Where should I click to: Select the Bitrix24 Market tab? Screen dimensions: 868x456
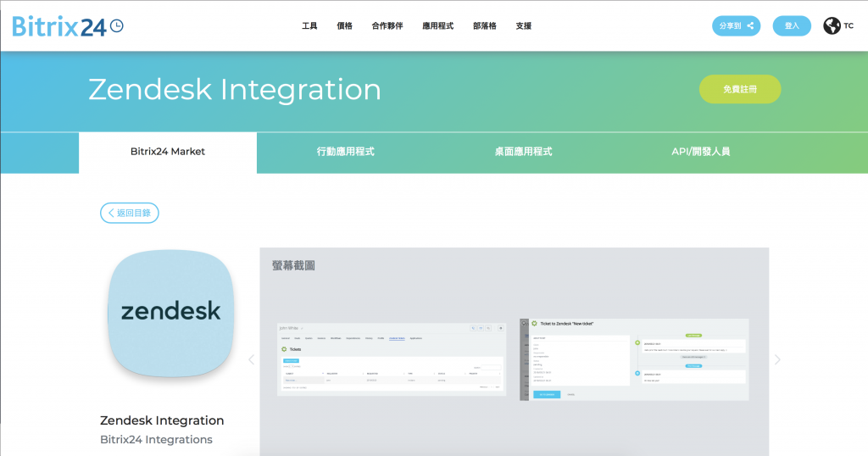coord(168,152)
